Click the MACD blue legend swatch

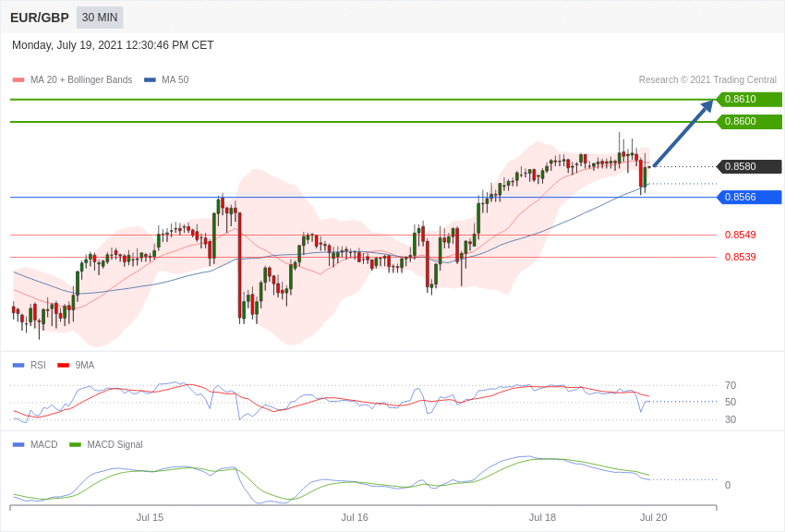(18, 444)
